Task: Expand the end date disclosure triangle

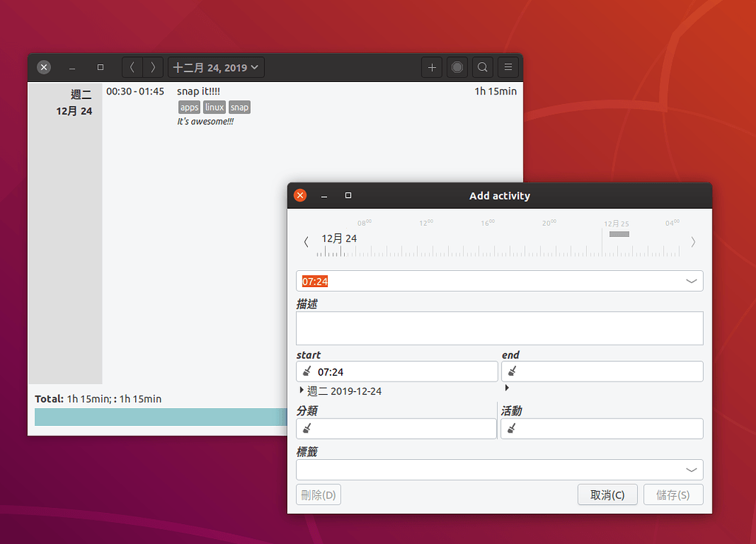Action: 506,388
